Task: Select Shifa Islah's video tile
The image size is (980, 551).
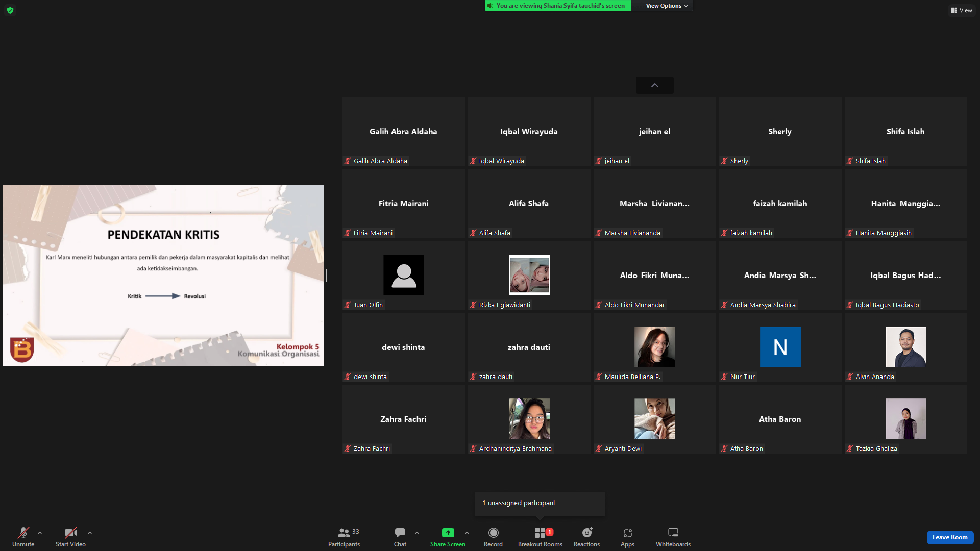Action: point(905,132)
